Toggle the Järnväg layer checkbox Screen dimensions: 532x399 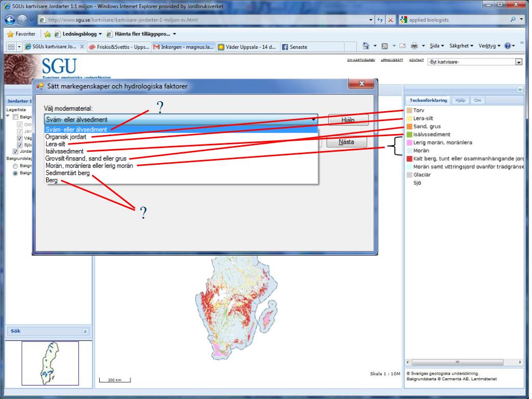(20, 131)
